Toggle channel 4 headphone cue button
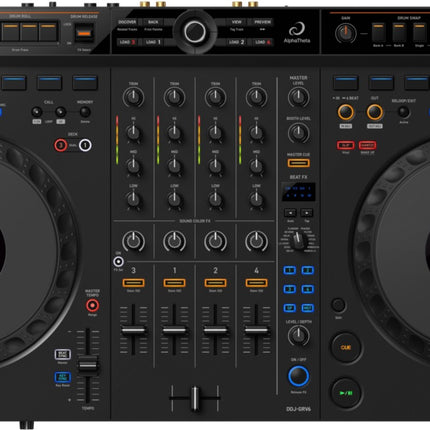The image size is (430, 430). point(256,283)
